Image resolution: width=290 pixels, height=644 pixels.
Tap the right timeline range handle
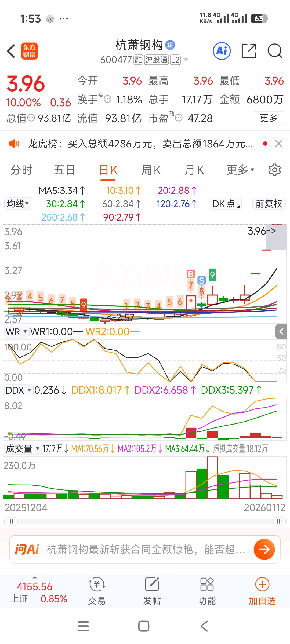coord(279,521)
